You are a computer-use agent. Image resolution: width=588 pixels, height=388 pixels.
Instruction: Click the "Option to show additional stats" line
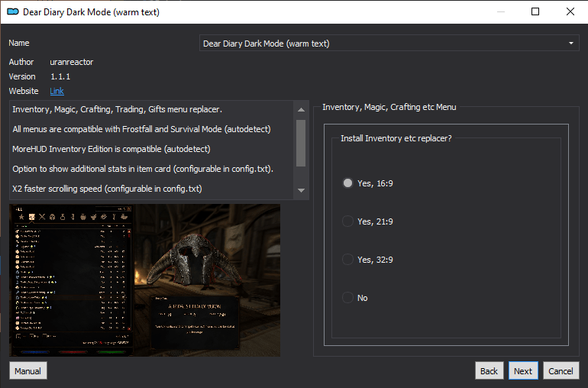pyautogui.click(x=143, y=169)
